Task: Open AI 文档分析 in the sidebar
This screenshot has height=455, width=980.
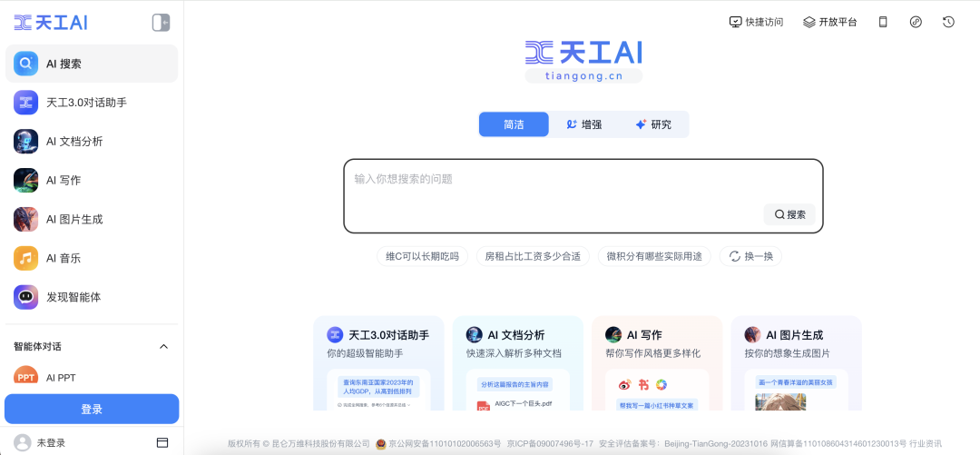Action: tap(92, 142)
